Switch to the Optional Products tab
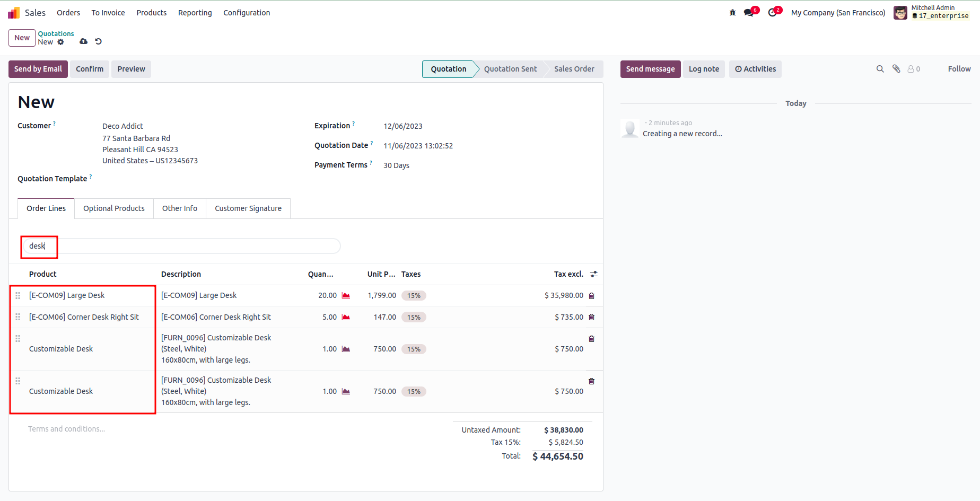This screenshot has width=980, height=501. coord(113,208)
